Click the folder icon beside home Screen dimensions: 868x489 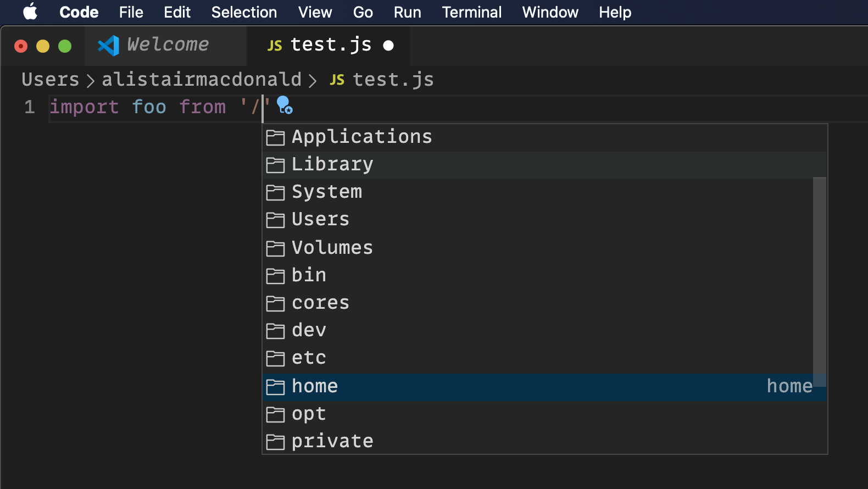point(275,387)
